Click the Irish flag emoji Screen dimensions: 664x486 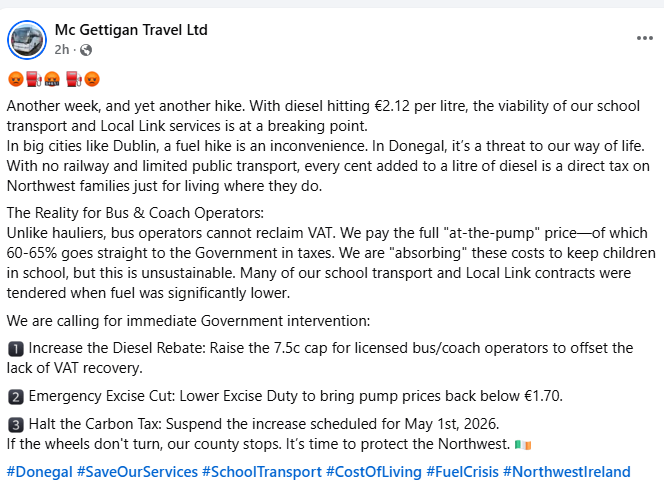(523, 443)
